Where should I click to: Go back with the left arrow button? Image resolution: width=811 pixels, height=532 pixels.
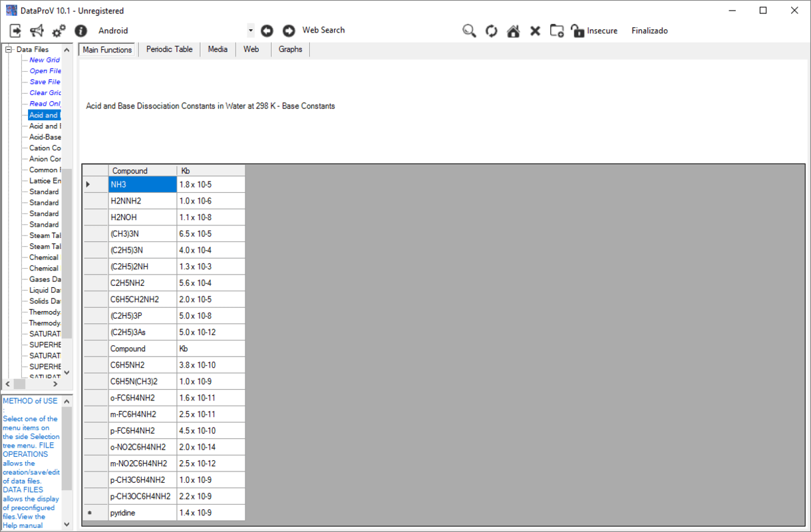267,31
